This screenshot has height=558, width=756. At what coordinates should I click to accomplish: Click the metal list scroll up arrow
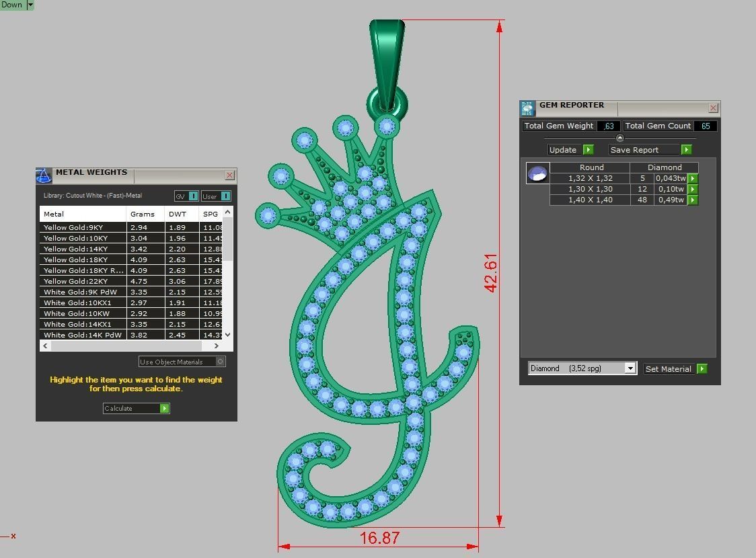click(227, 212)
